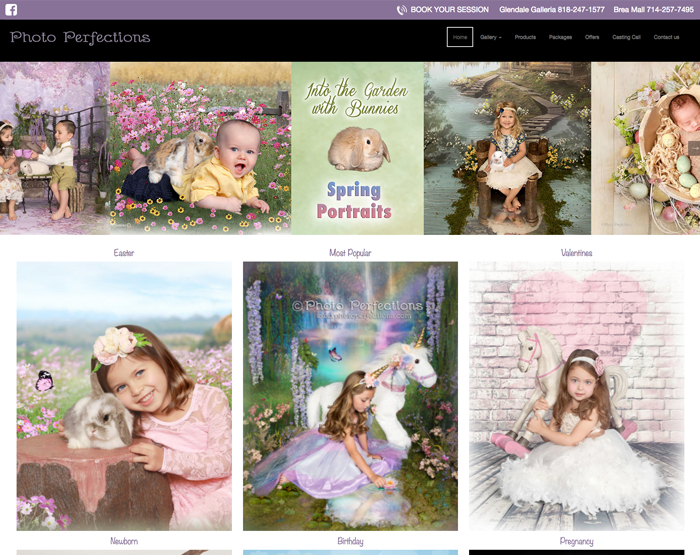700x555 pixels.
Task: Expand the Gallery dropdown menu
Action: [x=490, y=37]
